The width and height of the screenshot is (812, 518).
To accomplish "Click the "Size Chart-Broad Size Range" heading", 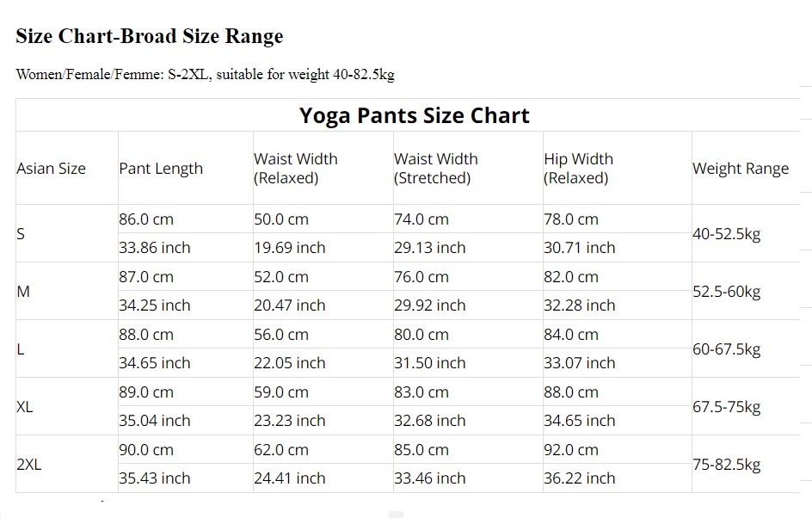I will pyautogui.click(x=150, y=36).
